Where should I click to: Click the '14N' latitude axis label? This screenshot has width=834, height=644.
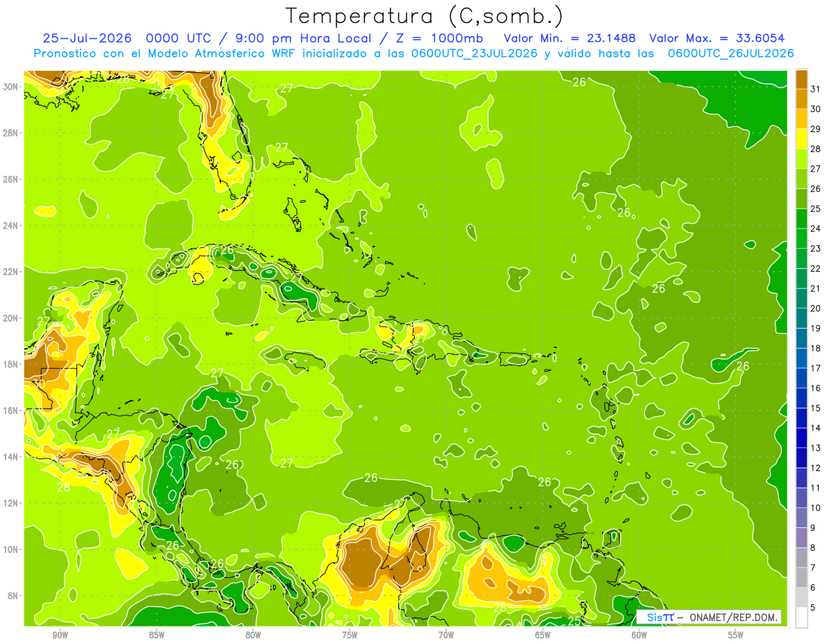[x=10, y=457]
